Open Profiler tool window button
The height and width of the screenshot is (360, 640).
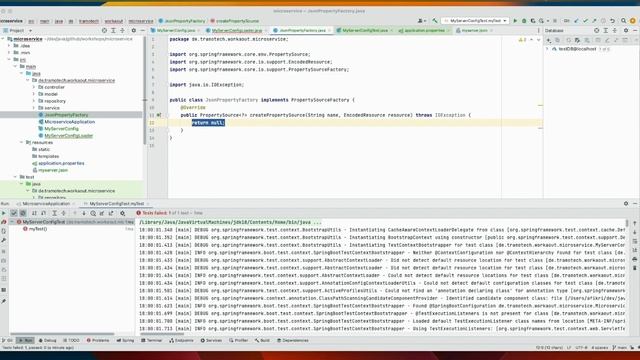(239, 340)
